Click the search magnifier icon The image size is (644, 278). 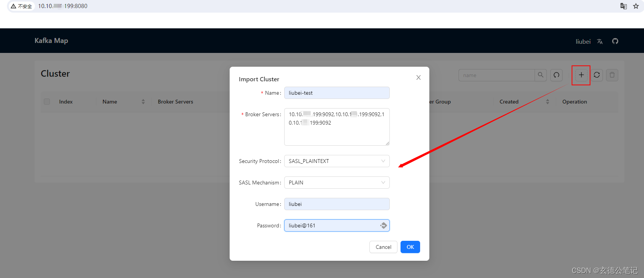coord(540,75)
